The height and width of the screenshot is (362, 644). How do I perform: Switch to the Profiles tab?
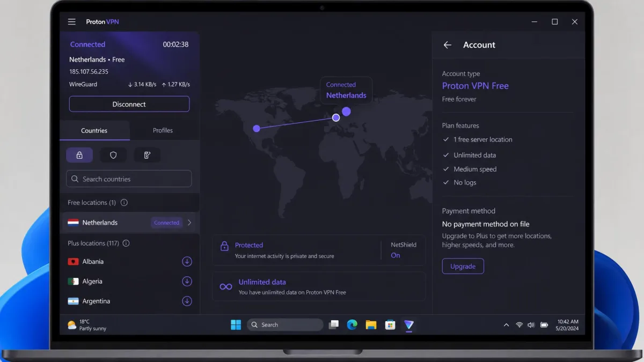tap(163, 130)
